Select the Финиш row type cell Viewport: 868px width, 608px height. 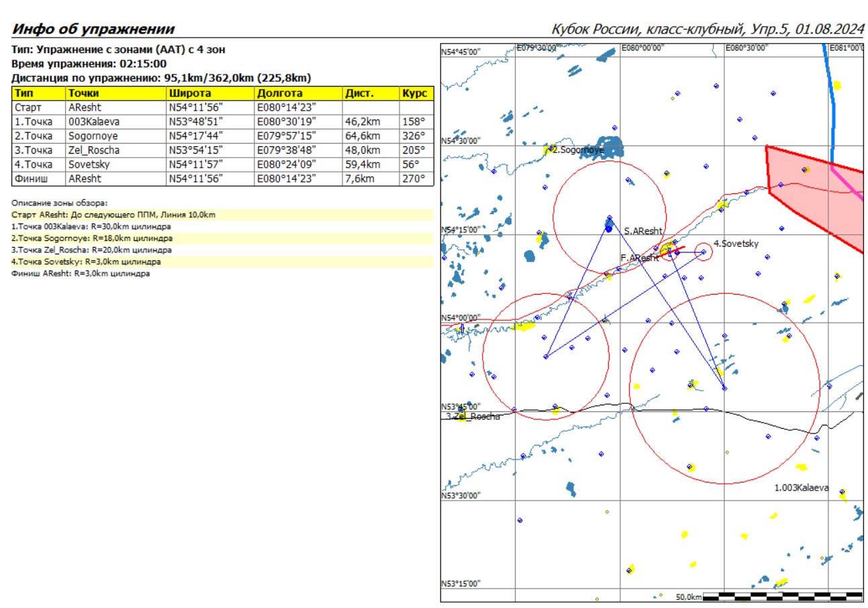pos(39,179)
